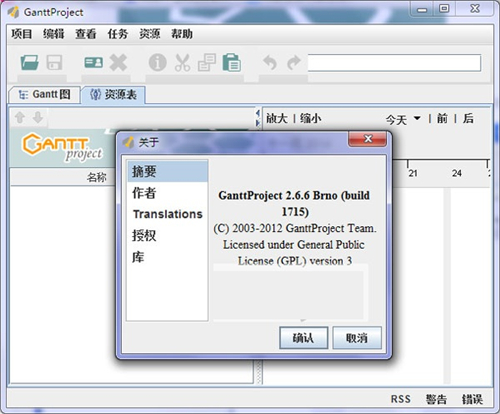Image resolution: width=500 pixels, height=414 pixels.
Task: Open the 项目 menu
Action: 22,34
